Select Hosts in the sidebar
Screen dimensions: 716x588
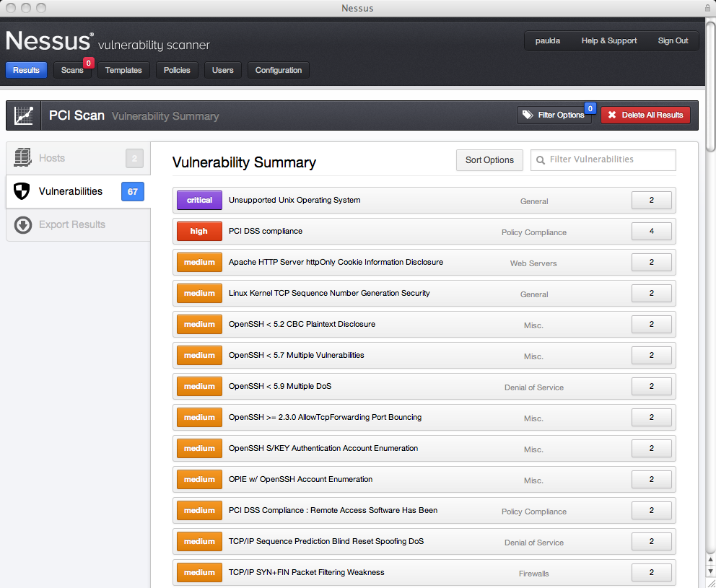pos(78,159)
